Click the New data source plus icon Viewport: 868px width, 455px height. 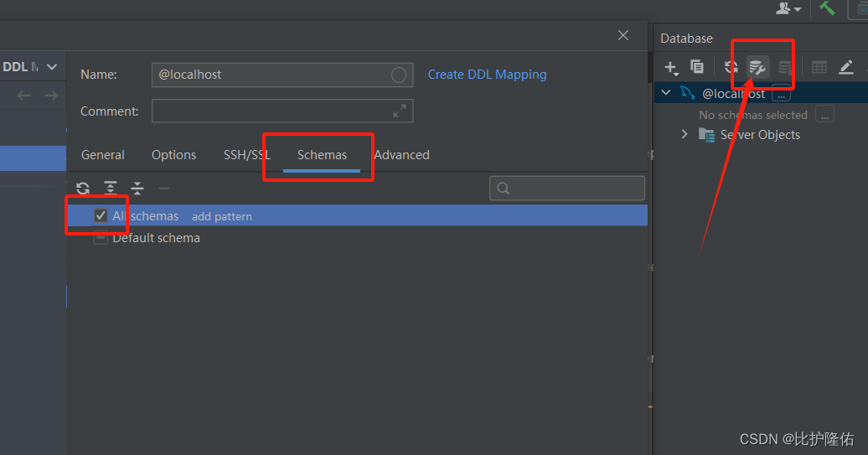[x=671, y=68]
